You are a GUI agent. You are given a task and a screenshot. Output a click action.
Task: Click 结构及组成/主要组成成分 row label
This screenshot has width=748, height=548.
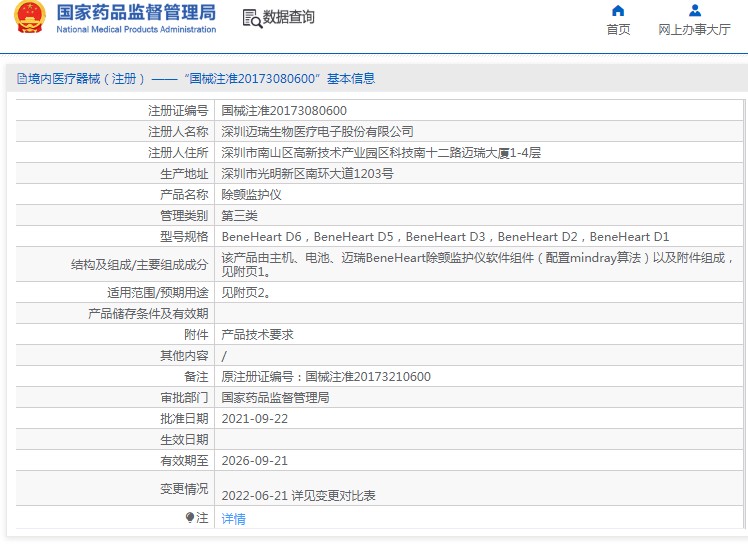(x=139, y=264)
